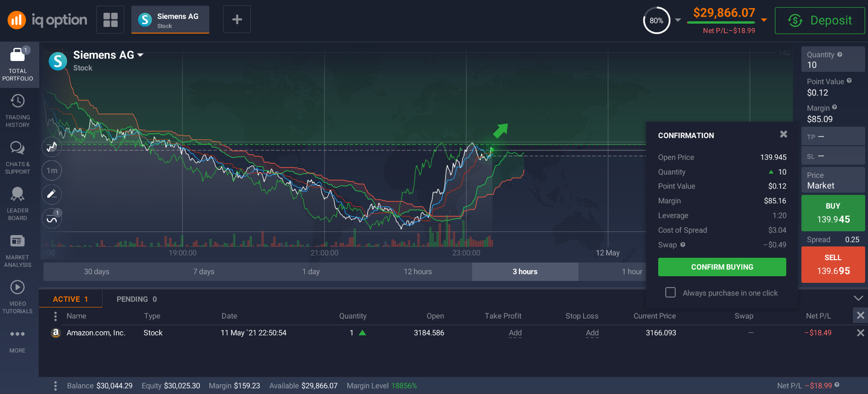Image resolution: width=868 pixels, height=394 pixels.
Task: Change chart type with line icon
Action: point(52,147)
